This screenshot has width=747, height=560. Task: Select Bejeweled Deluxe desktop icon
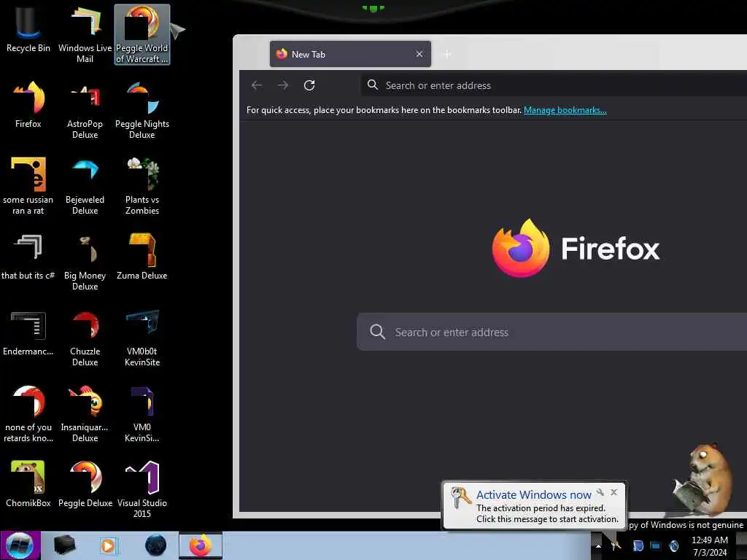(x=85, y=186)
